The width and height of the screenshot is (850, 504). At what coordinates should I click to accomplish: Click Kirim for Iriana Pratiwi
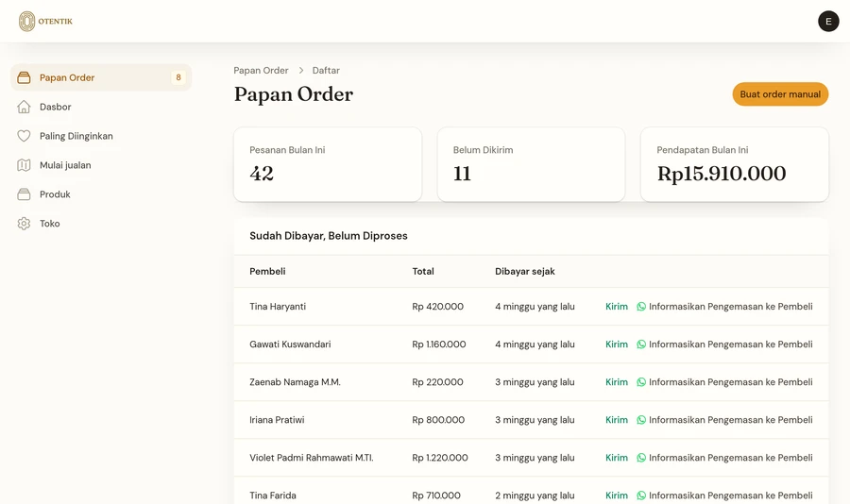pyautogui.click(x=617, y=420)
